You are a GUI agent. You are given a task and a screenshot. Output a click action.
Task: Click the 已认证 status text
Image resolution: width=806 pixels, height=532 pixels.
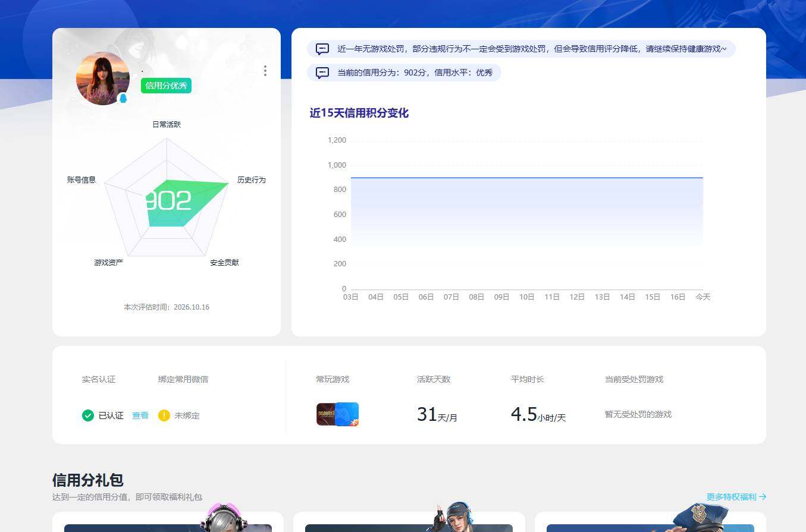point(111,415)
